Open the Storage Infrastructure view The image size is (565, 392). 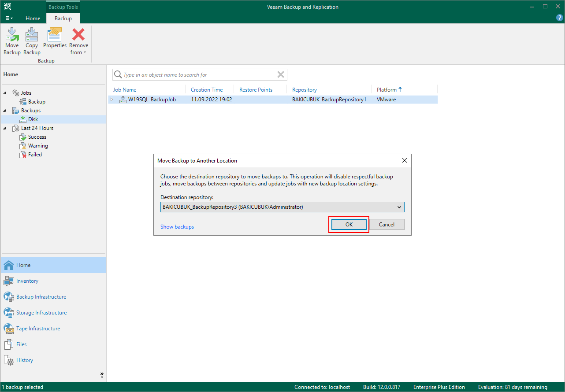pyautogui.click(x=53, y=313)
